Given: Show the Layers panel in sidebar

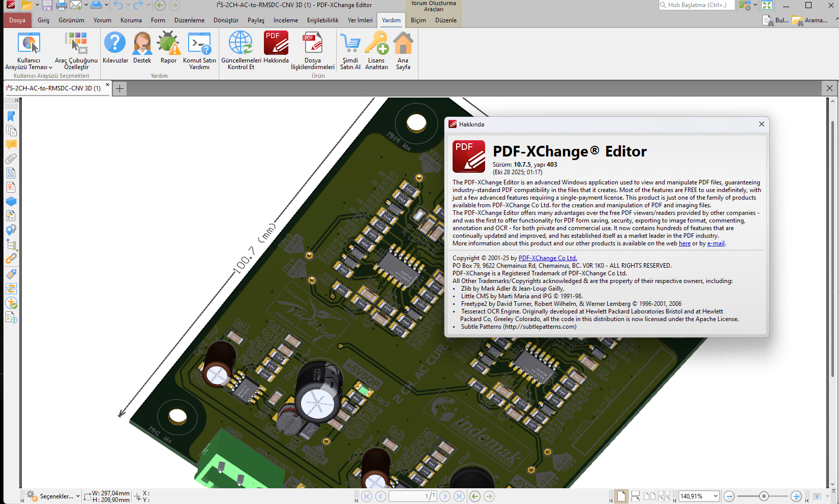Looking at the screenshot, I should click(x=11, y=202).
